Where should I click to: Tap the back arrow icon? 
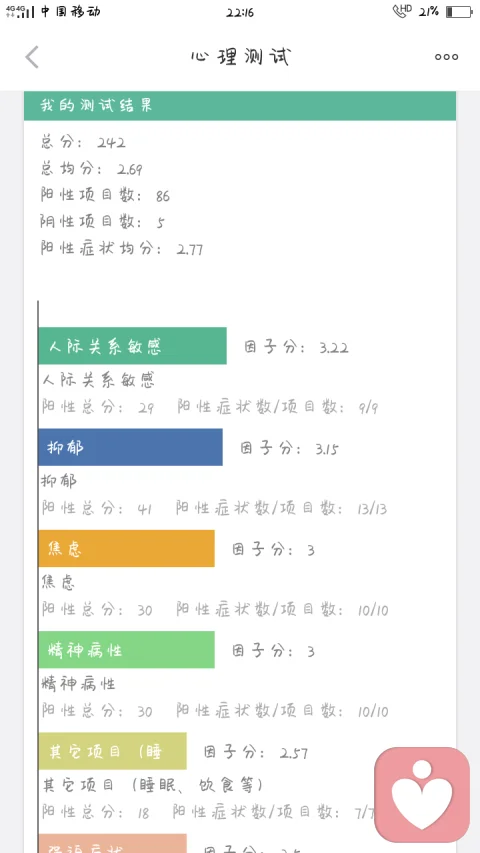pos(32,57)
